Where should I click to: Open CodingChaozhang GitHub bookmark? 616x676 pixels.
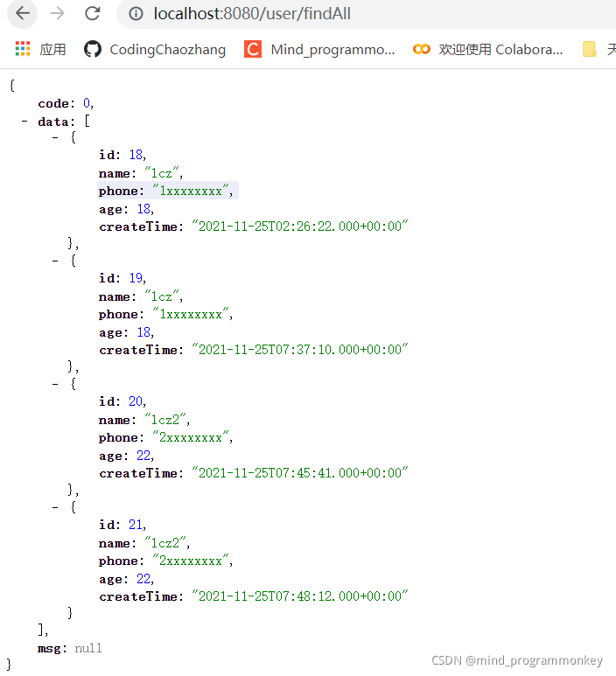point(154,50)
